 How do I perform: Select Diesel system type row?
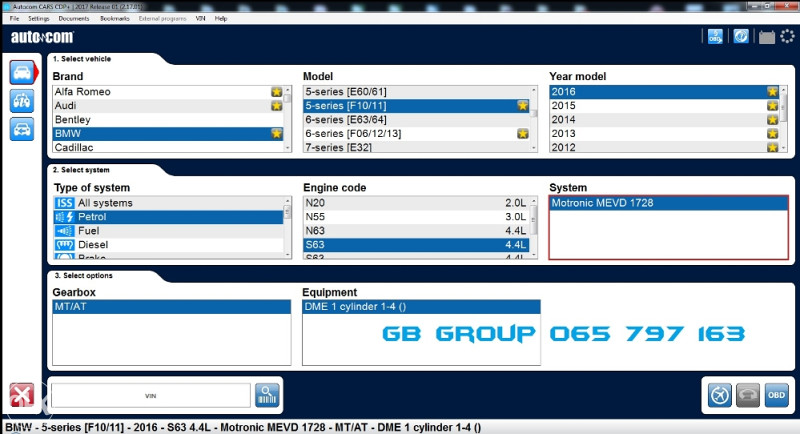click(x=168, y=245)
